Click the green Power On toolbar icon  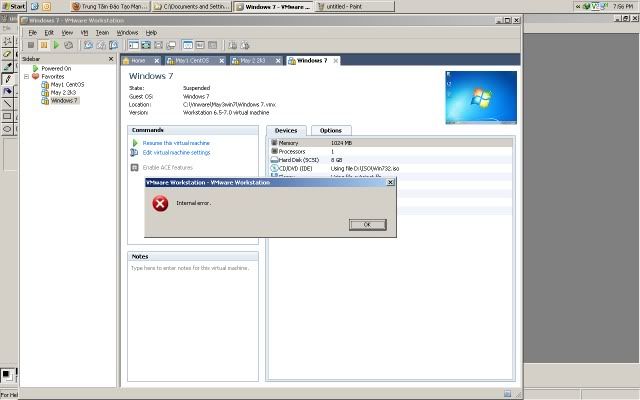[57, 45]
